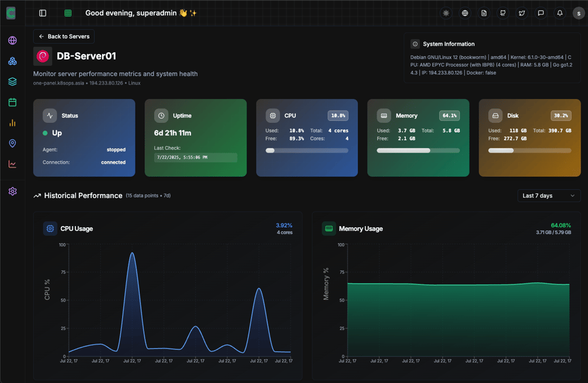Click the System Information info icon
The image size is (588, 383).
coord(415,44)
